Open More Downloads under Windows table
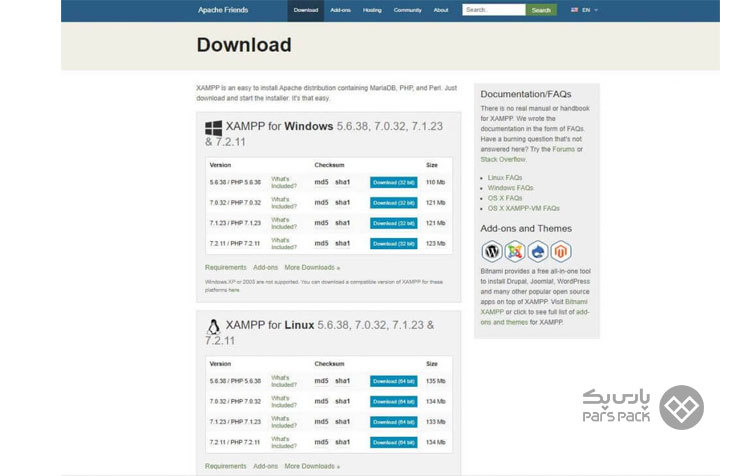The image size is (750, 476). [312, 267]
